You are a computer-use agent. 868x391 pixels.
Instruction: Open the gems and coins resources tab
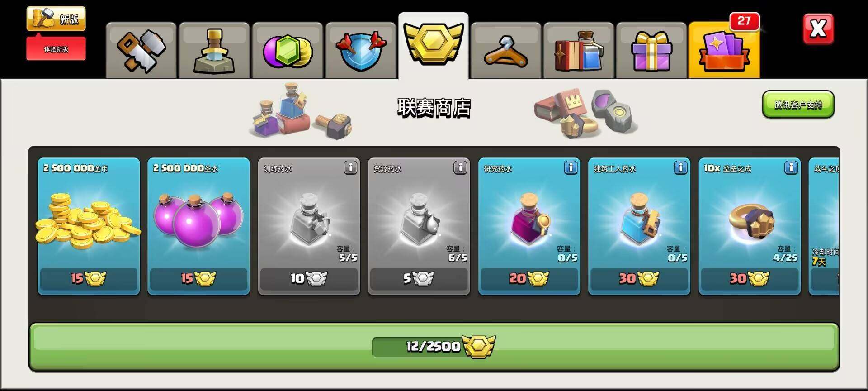[x=288, y=50]
